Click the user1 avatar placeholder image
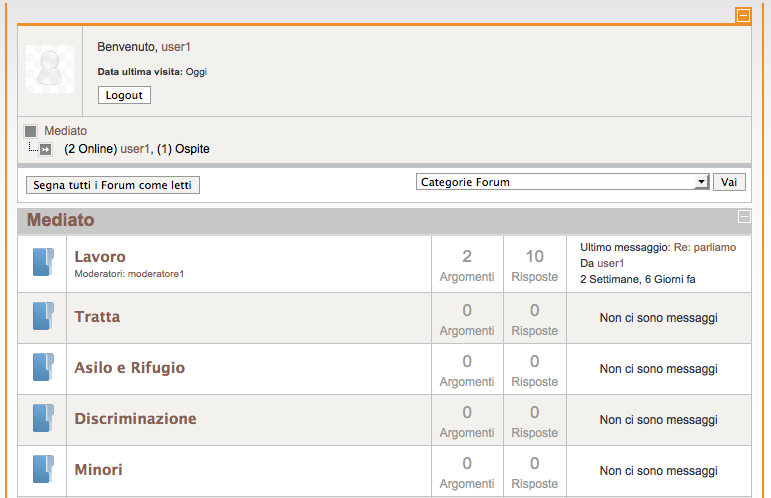Image resolution: width=771 pixels, height=498 pixels. point(49,68)
